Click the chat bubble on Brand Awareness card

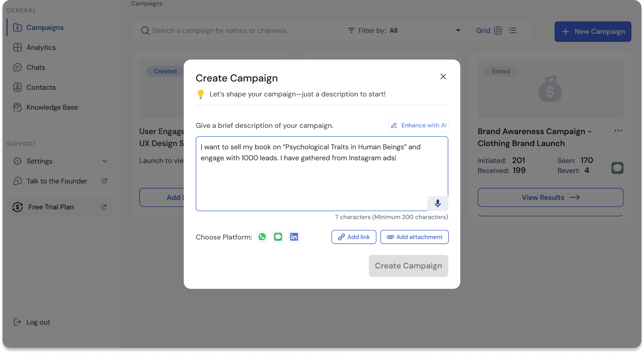[618, 168]
